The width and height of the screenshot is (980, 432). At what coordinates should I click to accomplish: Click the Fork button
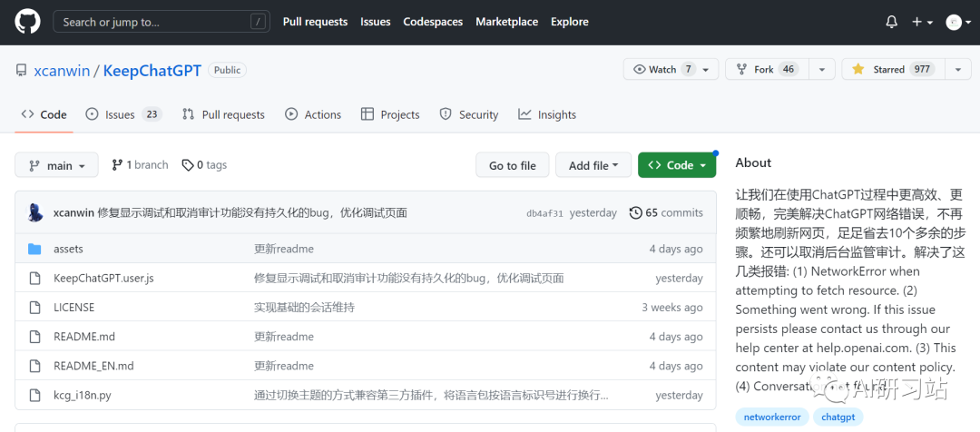tap(768, 69)
